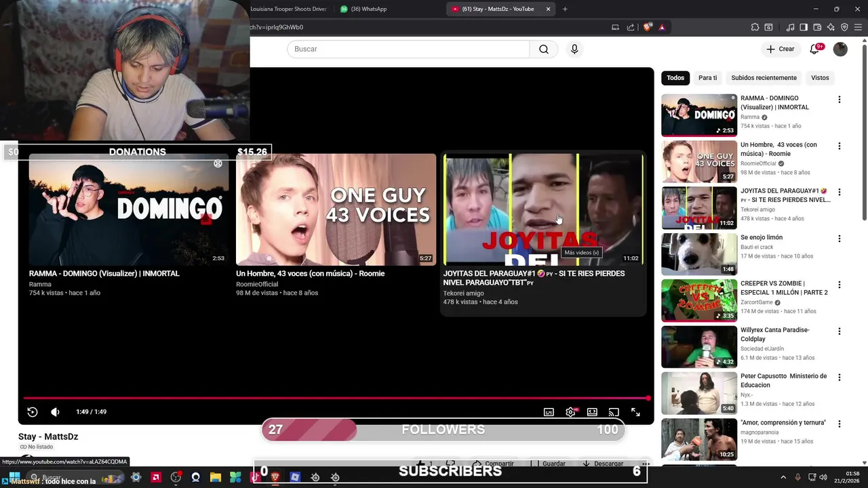This screenshot has height=488, width=868.
Task: Play endscreen RAMMA - DOMINGO thumbnail
Action: [x=128, y=209]
